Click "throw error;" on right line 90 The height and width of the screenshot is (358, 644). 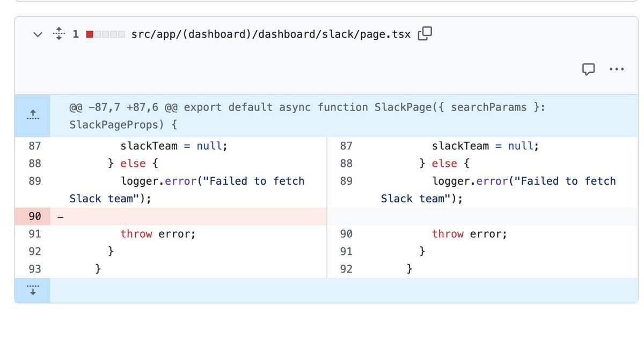[x=470, y=234]
